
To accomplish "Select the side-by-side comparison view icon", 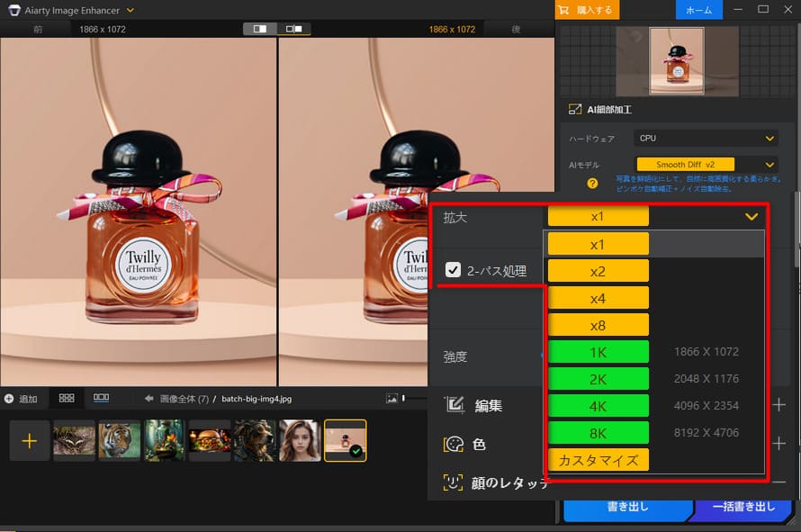I will coord(293,29).
